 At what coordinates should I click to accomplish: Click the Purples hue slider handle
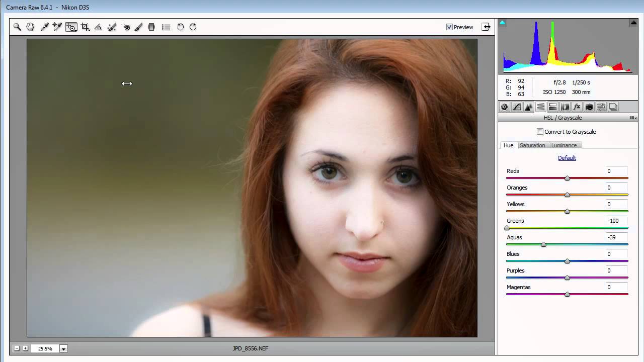coord(567,278)
